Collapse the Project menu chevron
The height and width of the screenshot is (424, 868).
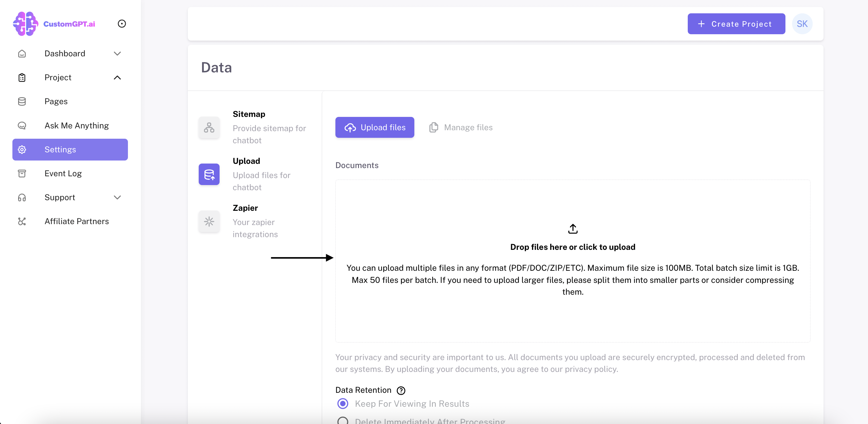coord(117,78)
